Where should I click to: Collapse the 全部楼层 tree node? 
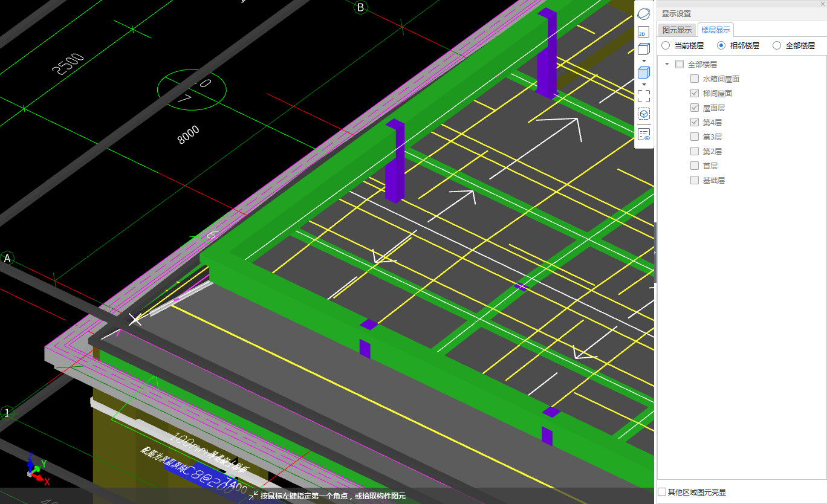coord(667,64)
